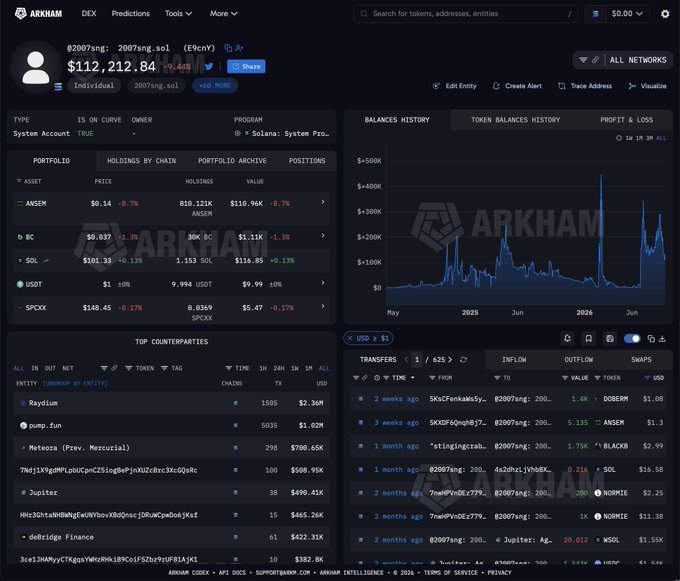Open the Visualize tool
The image size is (680, 581).
click(x=647, y=86)
